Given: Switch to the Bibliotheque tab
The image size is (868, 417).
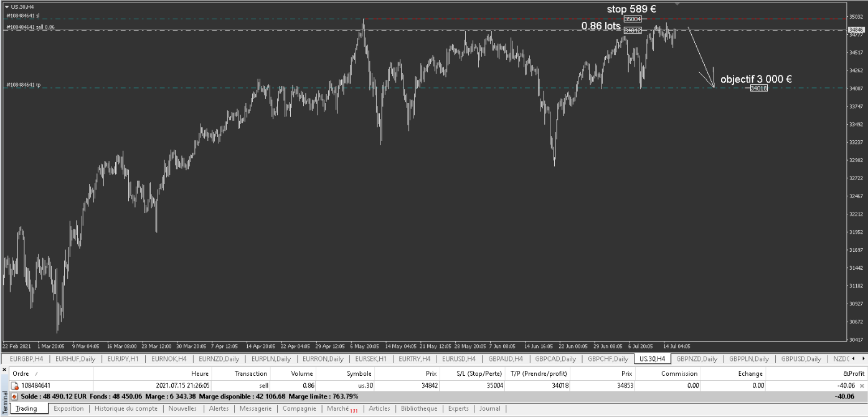Looking at the screenshot, I should pos(419,409).
